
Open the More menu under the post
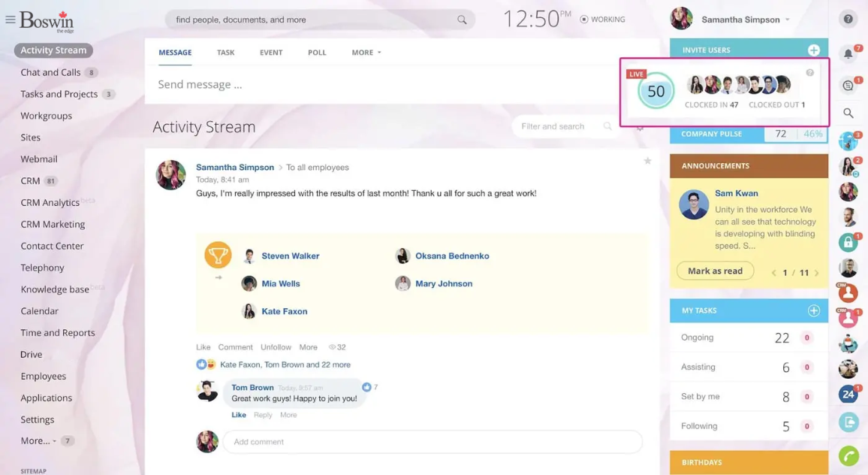pos(309,347)
